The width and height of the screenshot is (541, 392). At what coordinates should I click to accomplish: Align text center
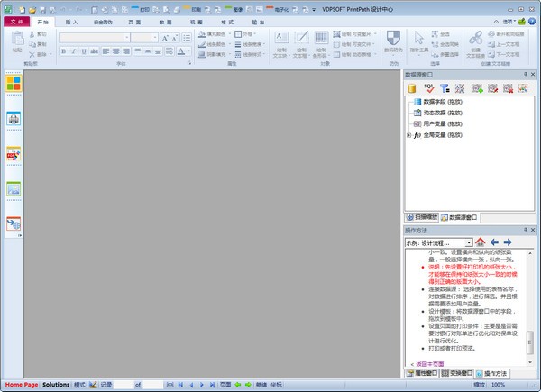pyautogui.click(x=116, y=51)
